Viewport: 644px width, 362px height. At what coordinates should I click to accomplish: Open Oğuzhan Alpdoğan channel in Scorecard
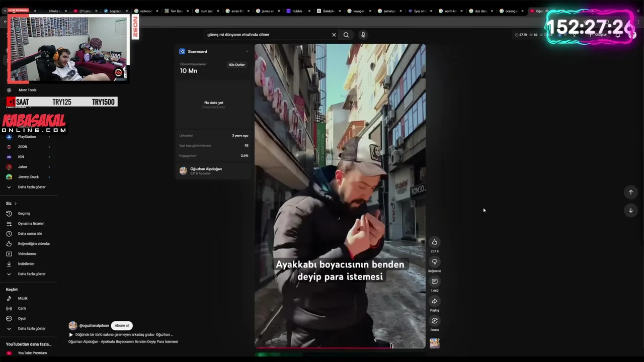(x=206, y=169)
